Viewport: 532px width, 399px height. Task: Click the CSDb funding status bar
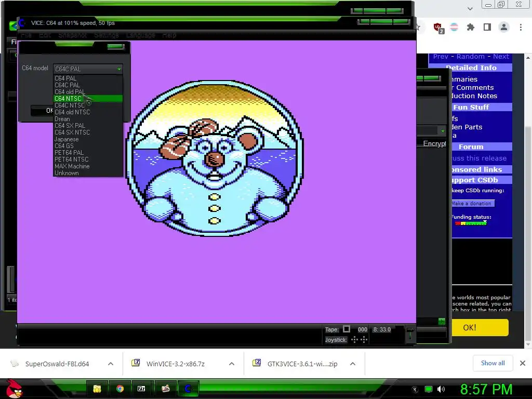471,223
